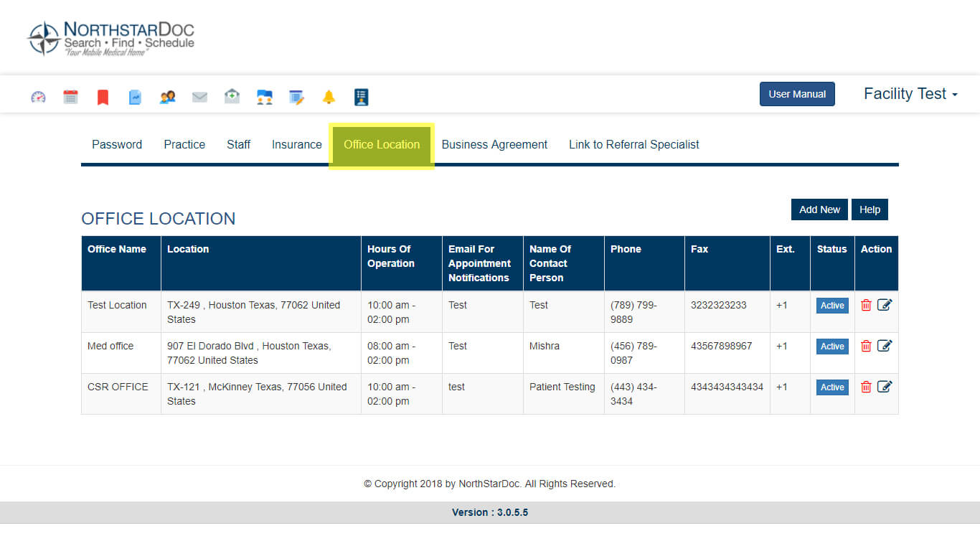Click the two-people users icon
This screenshot has width=980, height=551.
tap(167, 97)
